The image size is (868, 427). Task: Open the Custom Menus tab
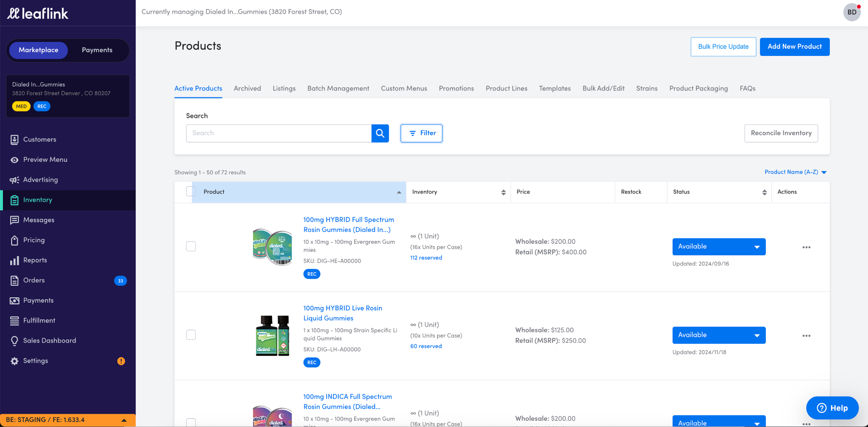404,89
